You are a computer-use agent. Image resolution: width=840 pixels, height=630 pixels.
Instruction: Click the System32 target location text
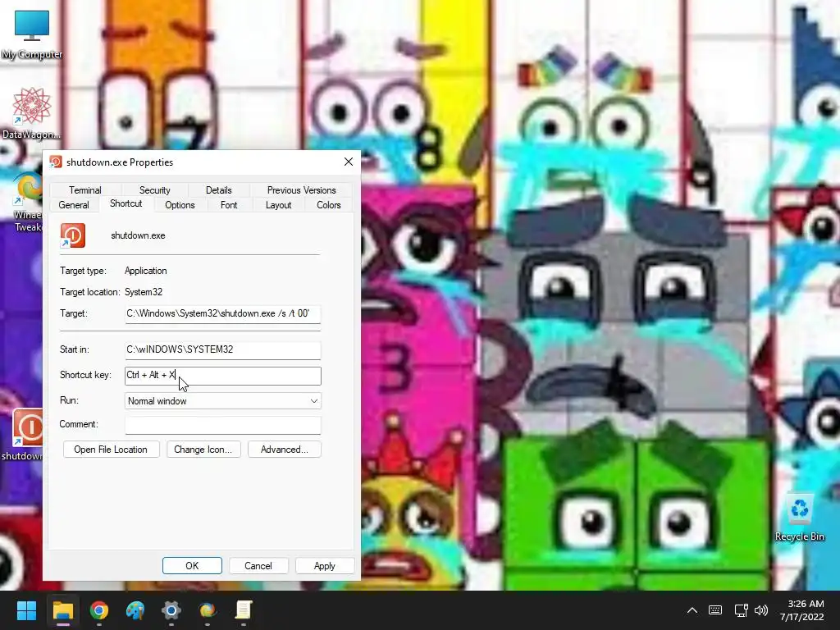[144, 292]
